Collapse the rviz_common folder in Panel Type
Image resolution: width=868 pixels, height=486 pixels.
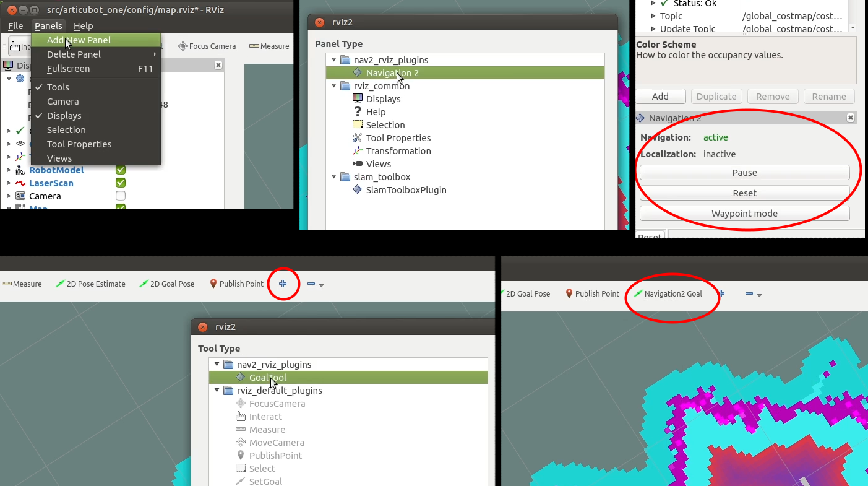point(334,86)
